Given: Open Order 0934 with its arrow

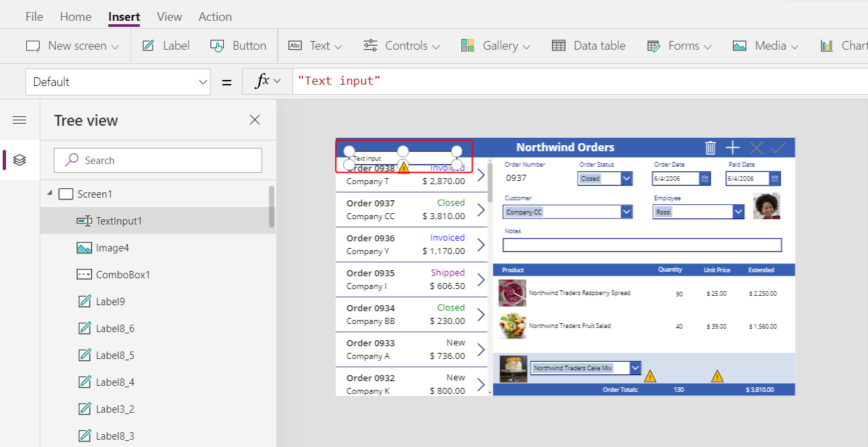Looking at the screenshot, I should (481, 315).
